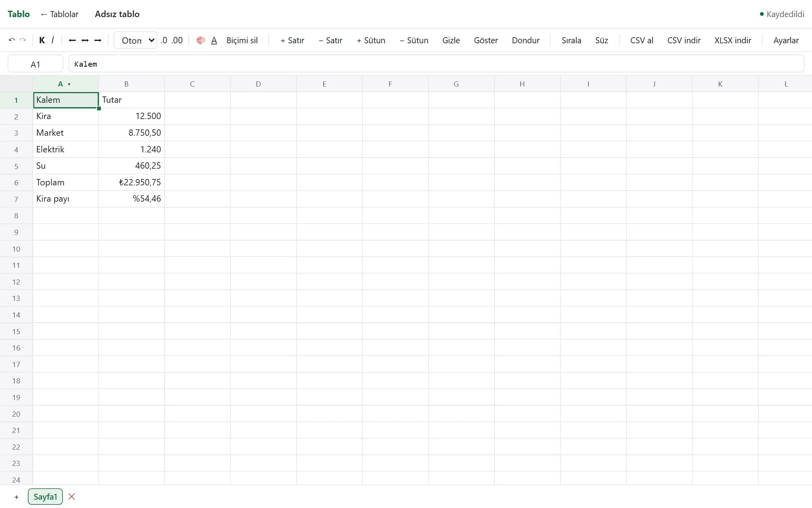Undo the last action

click(12, 40)
